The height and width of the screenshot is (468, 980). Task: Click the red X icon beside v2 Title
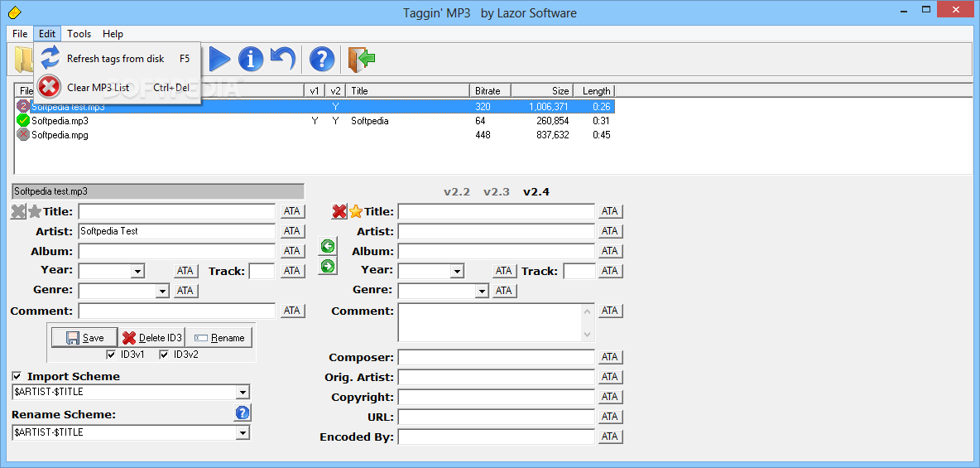[x=339, y=211]
